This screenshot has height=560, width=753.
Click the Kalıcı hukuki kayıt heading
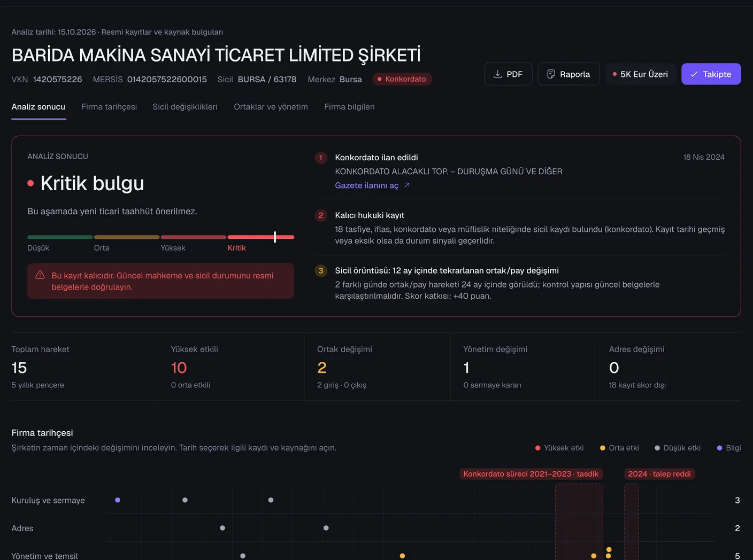pos(370,215)
